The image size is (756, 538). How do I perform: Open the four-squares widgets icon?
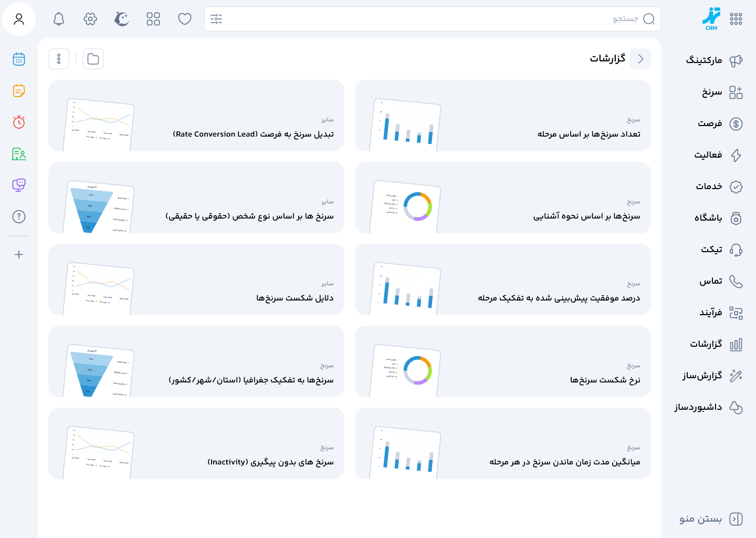[153, 19]
